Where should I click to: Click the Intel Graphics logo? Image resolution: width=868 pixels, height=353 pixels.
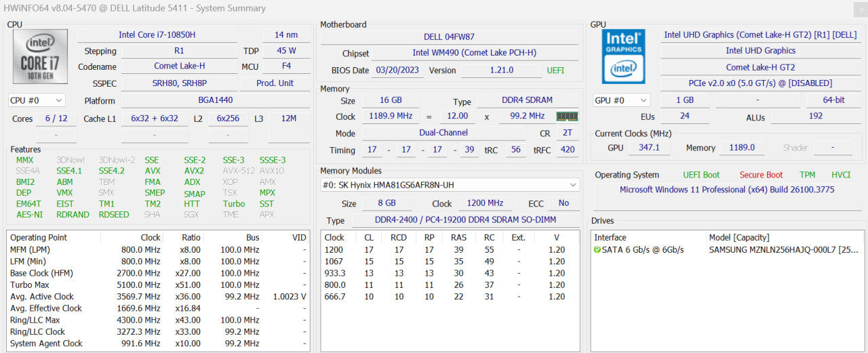(x=624, y=56)
